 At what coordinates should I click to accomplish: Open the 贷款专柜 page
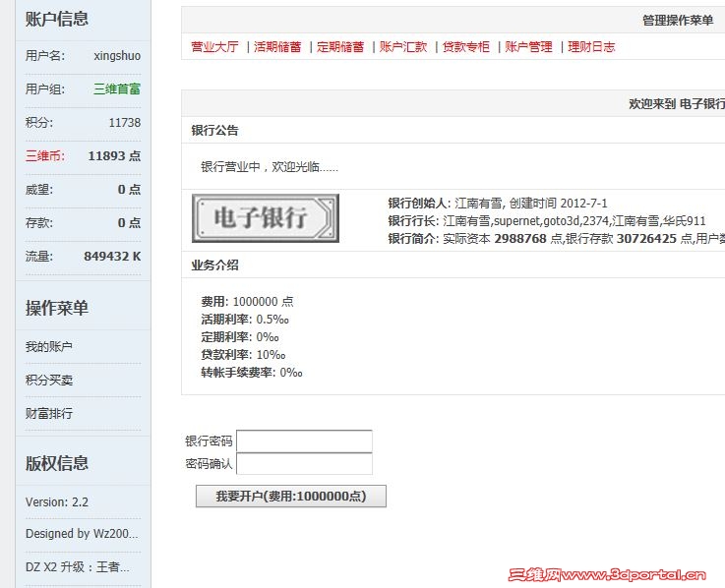[x=466, y=46]
